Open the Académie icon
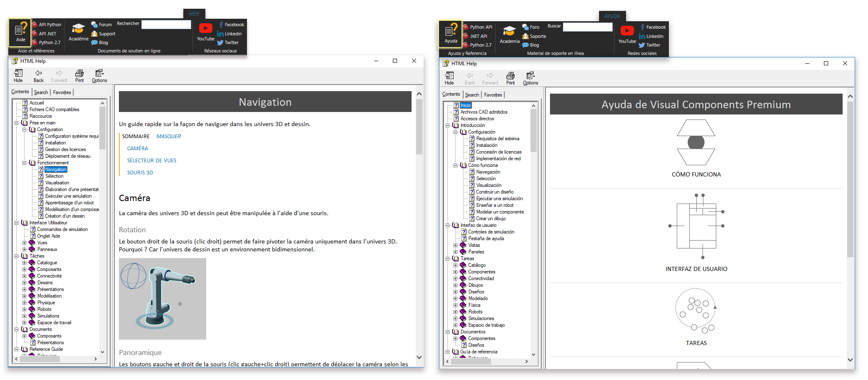 [78, 32]
